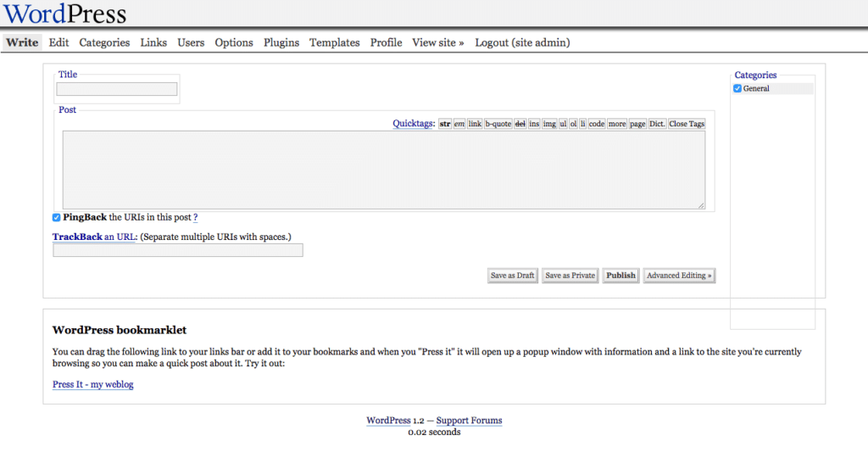Click Save as Draft button
Image resolution: width=868 pixels, height=452 pixels.
coord(513,276)
